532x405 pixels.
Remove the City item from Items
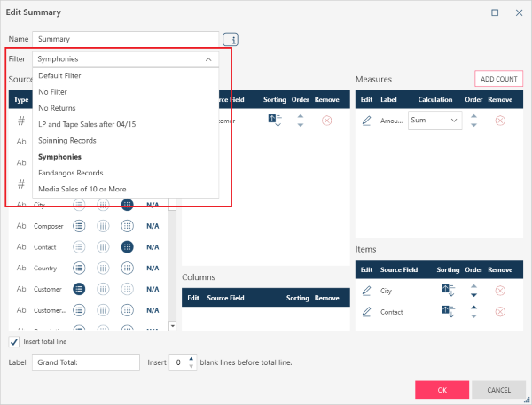[500, 291]
